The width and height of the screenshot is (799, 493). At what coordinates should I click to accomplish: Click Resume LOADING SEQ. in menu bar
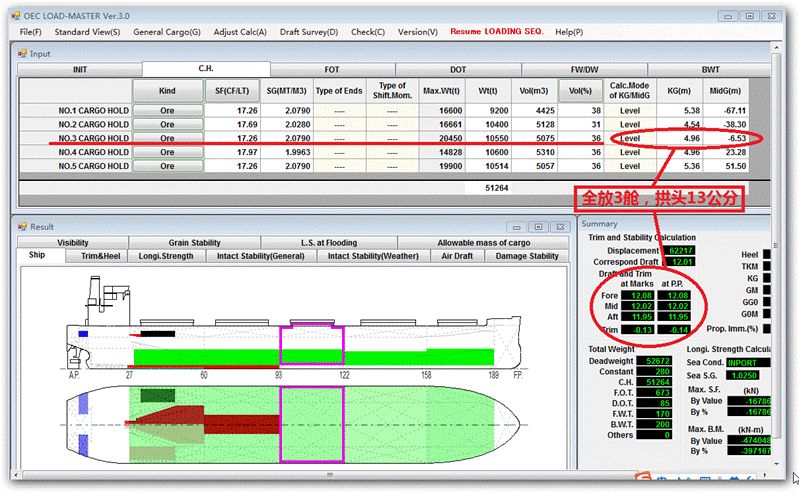coord(497,32)
